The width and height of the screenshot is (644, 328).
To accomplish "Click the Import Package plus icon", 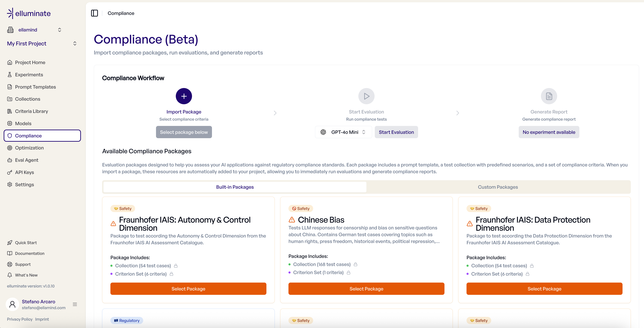I will [x=184, y=96].
